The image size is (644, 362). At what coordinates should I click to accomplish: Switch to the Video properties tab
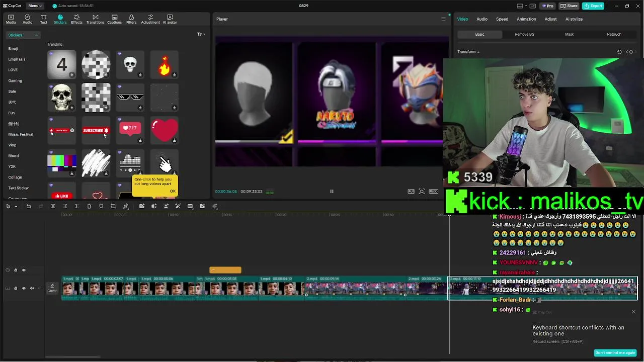tap(462, 19)
